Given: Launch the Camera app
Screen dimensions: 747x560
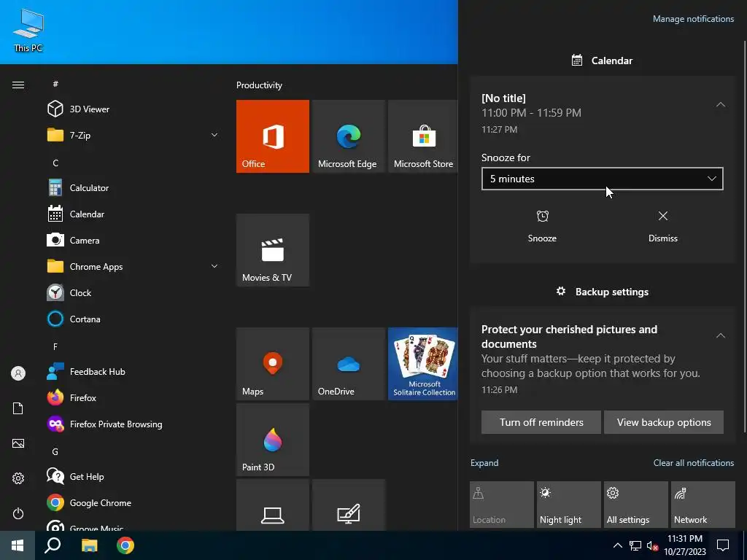Looking at the screenshot, I should pos(133,240).
